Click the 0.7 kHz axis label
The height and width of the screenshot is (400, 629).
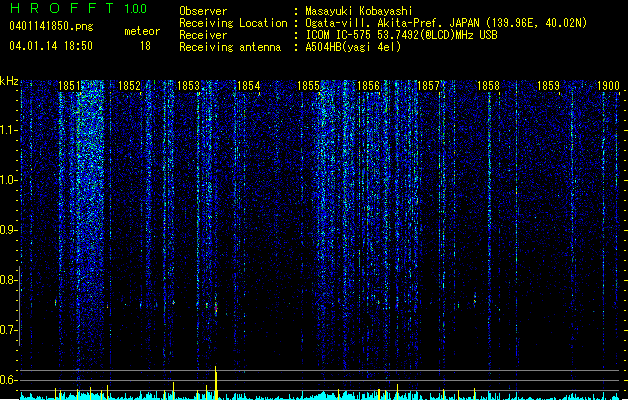[x=8, y=330]
